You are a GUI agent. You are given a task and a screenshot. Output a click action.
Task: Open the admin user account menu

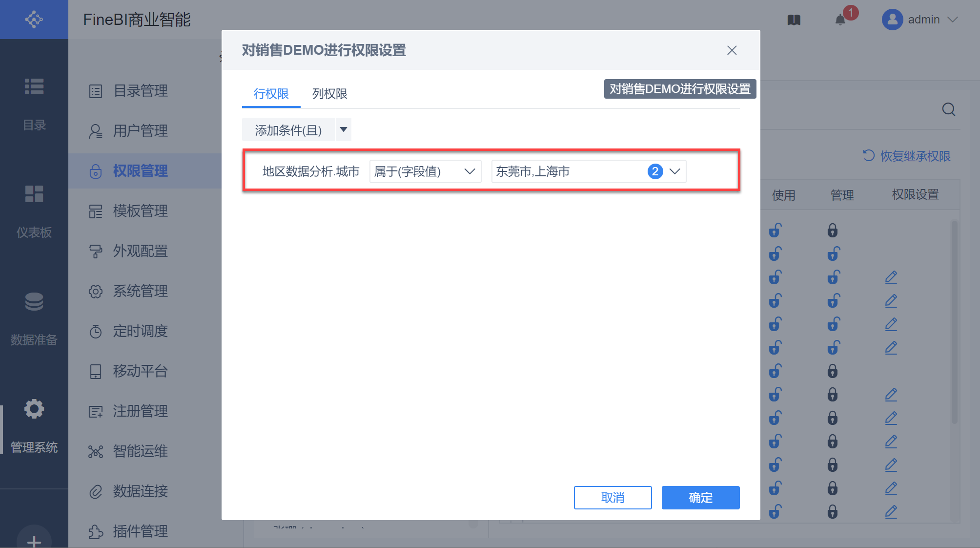pos(920,20)
